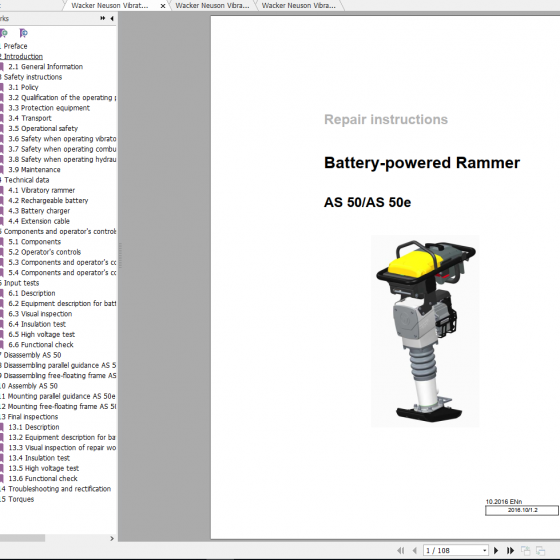Close the first Wacker Neuson tab
The image size is (560, 560).
(x=162, y=6)
